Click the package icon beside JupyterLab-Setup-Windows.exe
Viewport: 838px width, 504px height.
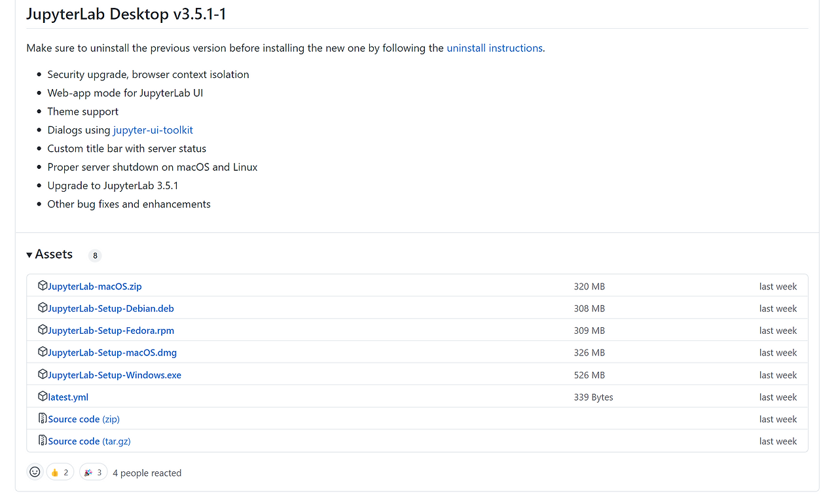pyautogui.click(x=42, y=374)
